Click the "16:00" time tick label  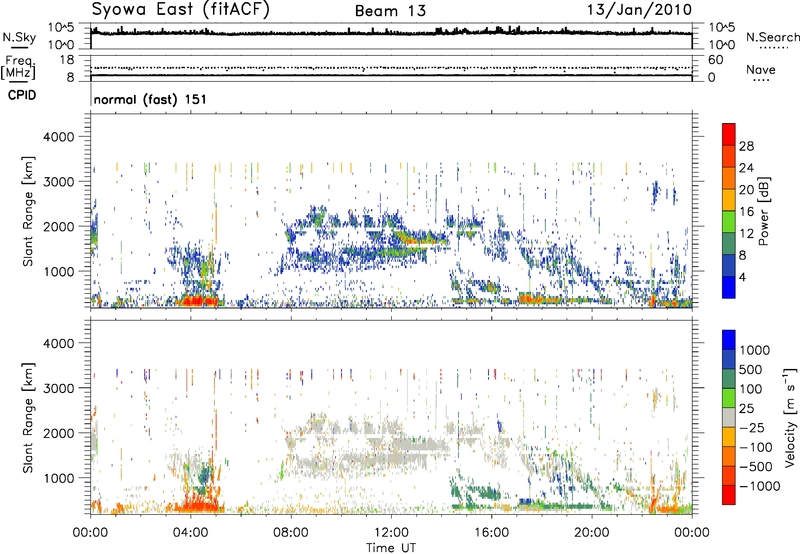pyautogui.click(x=491, y=533)
